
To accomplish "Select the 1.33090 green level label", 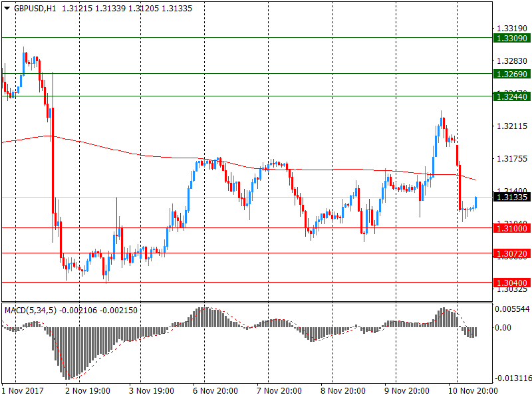I will click(x=511, y=38).
